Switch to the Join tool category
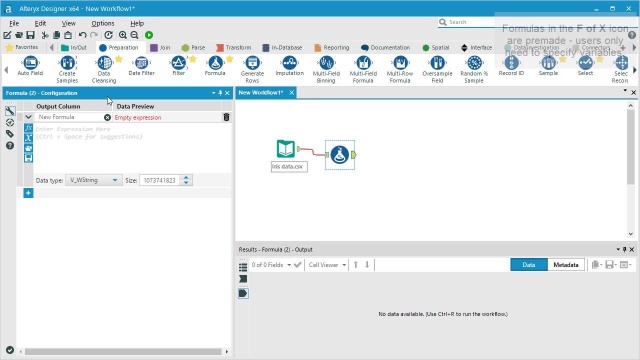 (x=160, y=48)
